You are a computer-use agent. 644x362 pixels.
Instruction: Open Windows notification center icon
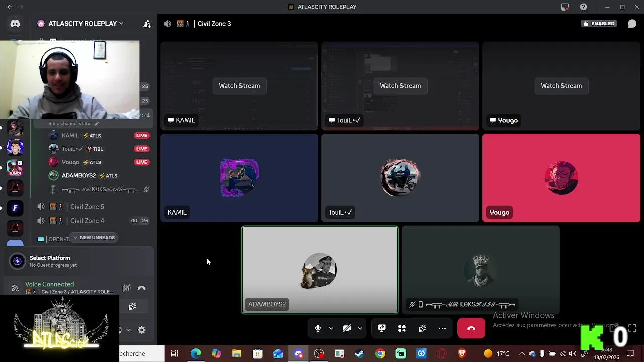(x=630, y=354)
